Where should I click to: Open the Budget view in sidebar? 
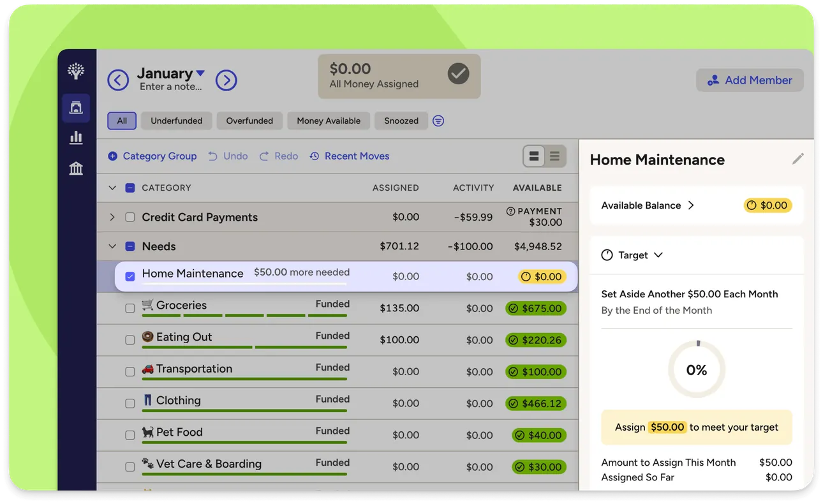tap(76, 108)
